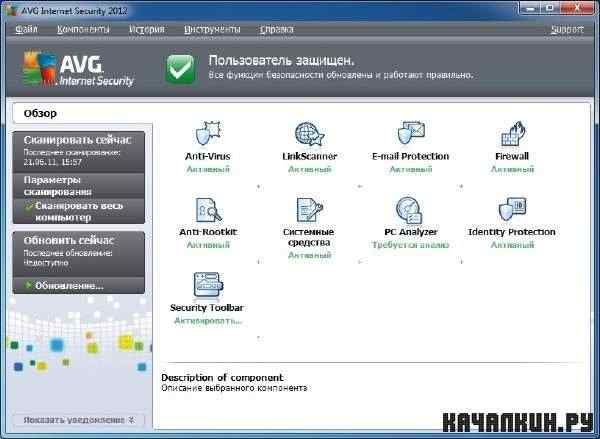
Task: Open the E-mail Protection component icon
Action: coord(411,133)
